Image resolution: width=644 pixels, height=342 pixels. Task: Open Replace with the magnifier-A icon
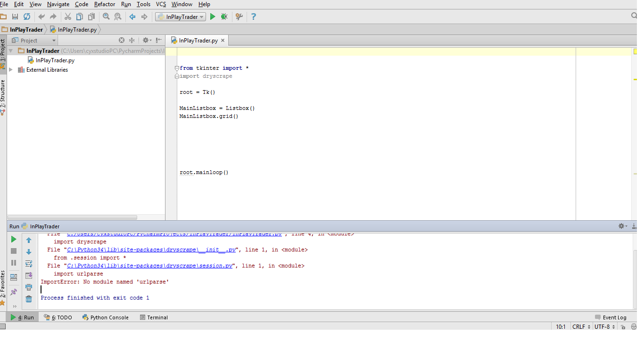click(x=117, y=17)
